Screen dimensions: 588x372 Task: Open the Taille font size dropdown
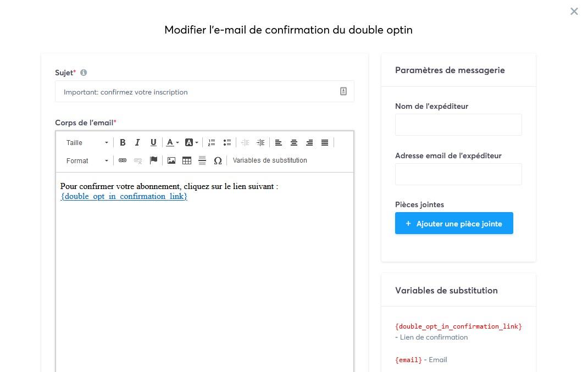coord(87,142)
